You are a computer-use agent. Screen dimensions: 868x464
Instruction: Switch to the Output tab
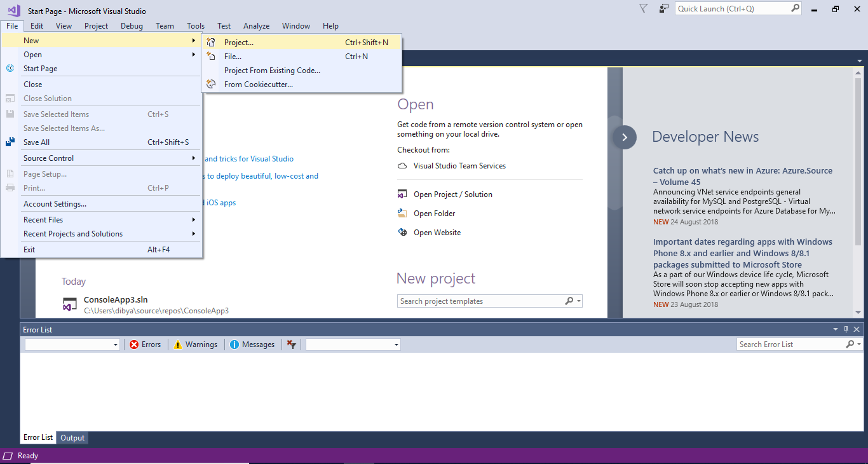tap(72, 438)
